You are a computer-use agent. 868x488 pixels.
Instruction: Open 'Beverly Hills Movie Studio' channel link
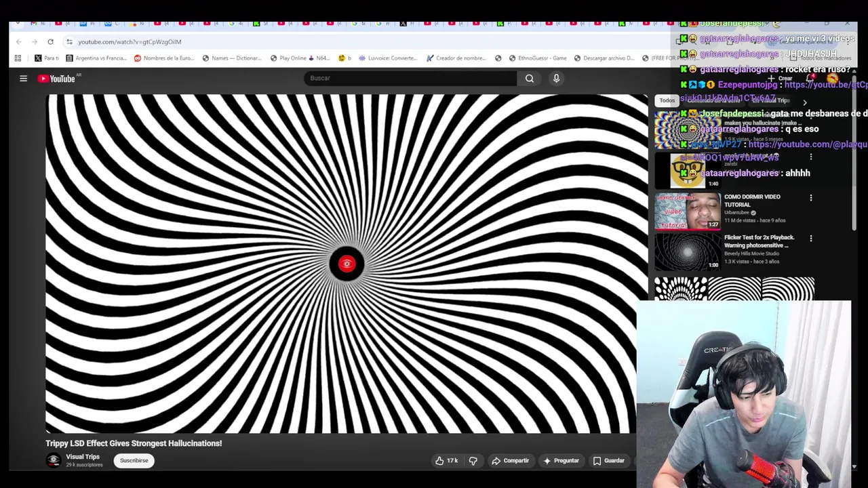751,253
